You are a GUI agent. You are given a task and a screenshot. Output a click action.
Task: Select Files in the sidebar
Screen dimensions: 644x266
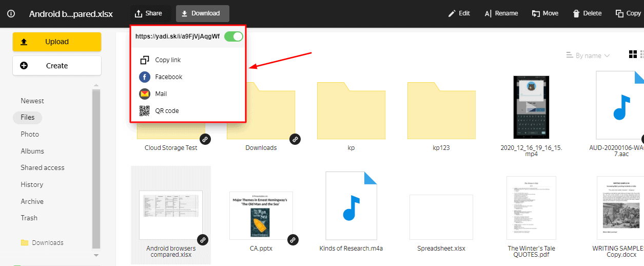click(x=28, y=118)
